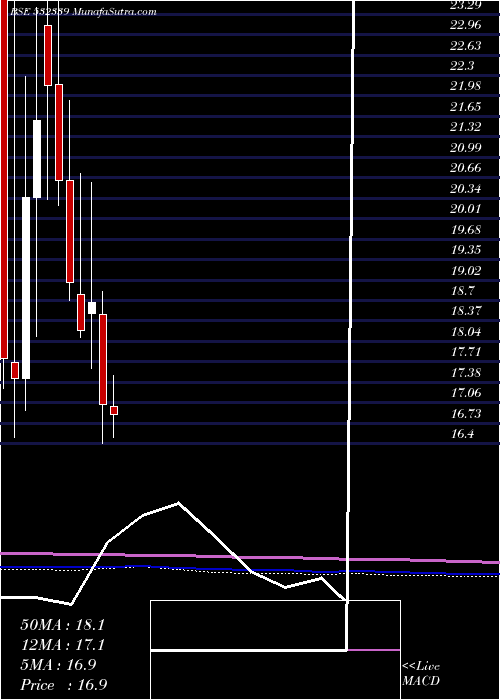This screenshot has width=500, height=700.
Task: Click the 18.7 price level label
Action: point(463,291)
